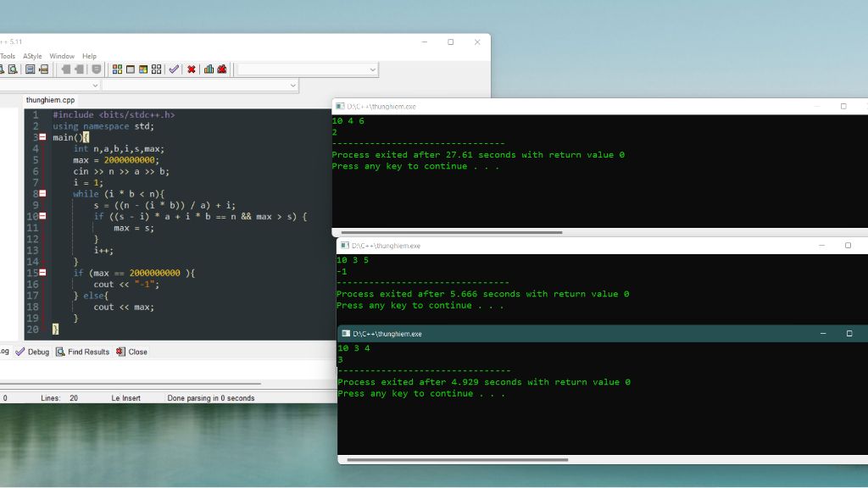Image resolution: width=868 pixels, height=488 pixels.
Task: Toggle the fold marker on line 15
Action: click(x=42, y=273)
